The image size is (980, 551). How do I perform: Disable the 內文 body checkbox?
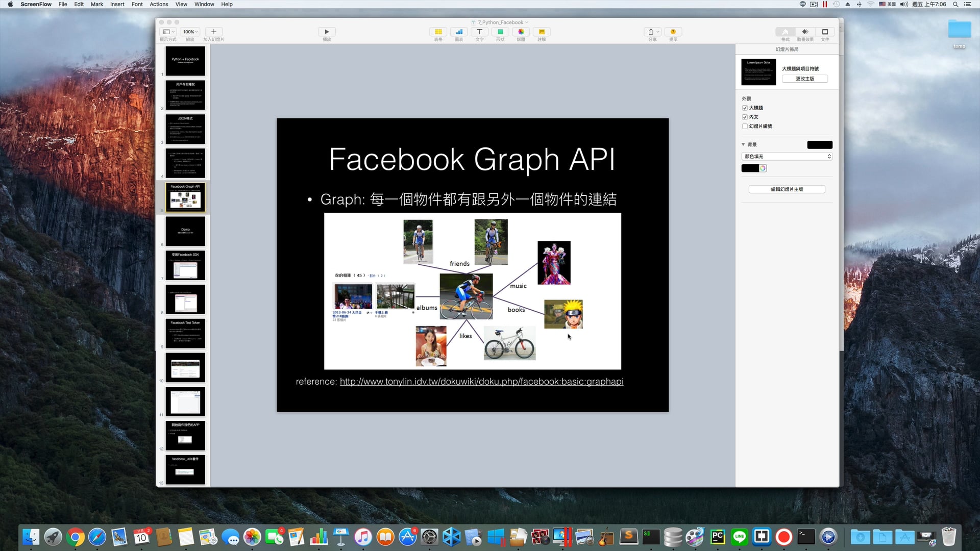tap(745, 117)
